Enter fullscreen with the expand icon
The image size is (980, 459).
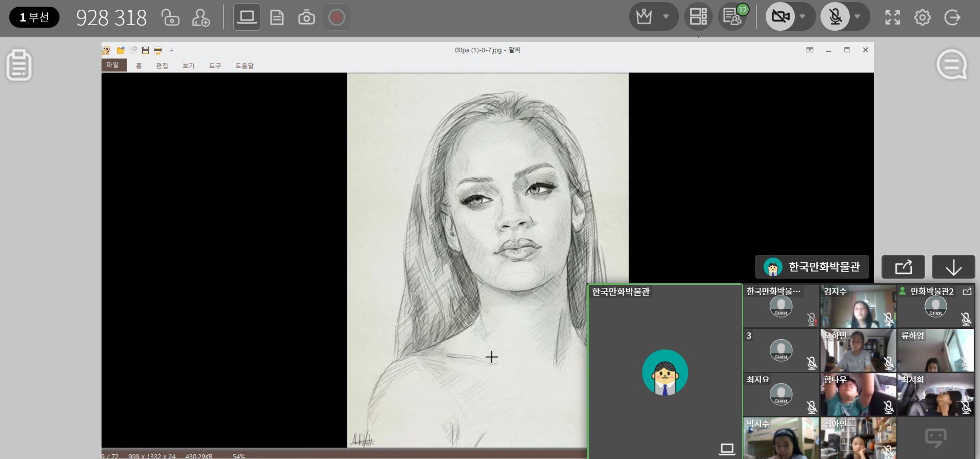pos(893,17)
